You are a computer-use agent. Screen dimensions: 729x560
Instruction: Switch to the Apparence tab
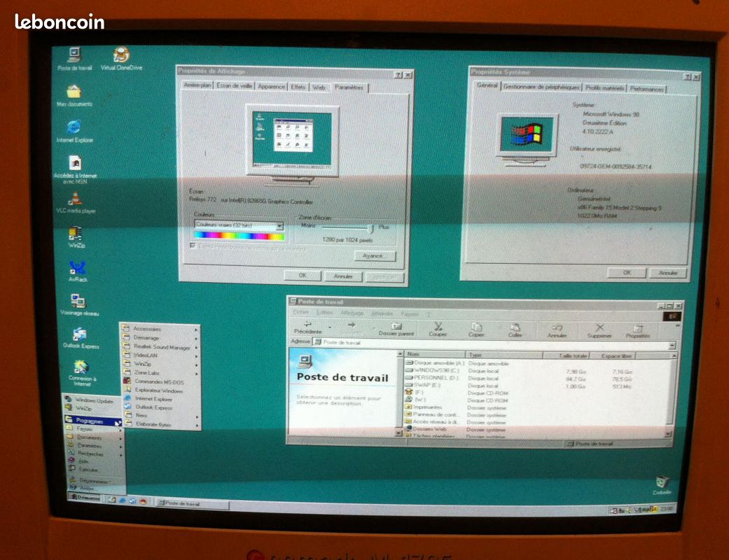(271, 86)
